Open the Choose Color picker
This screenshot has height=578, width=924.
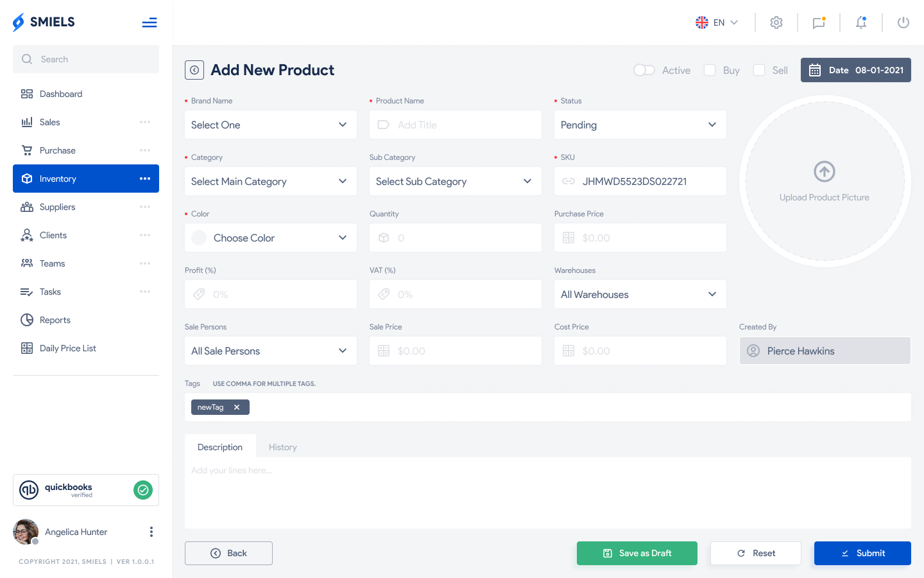click(x=271, y=238)
